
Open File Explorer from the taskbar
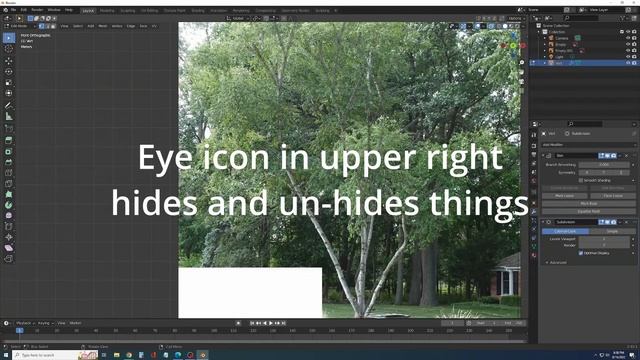(116, 355)
